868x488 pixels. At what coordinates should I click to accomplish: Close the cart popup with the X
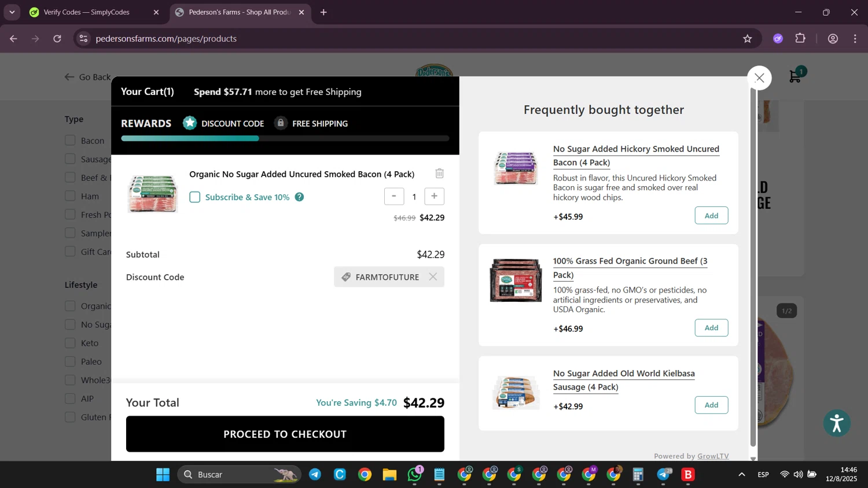point(759,77)
